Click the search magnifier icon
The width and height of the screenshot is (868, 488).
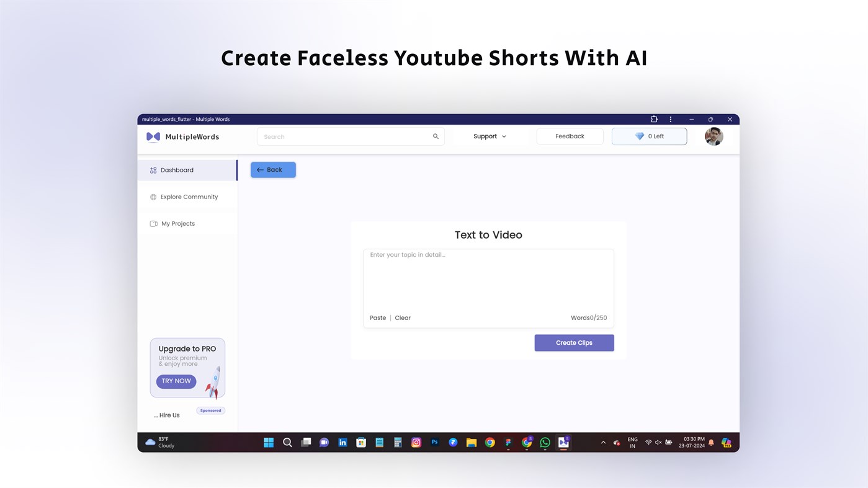[x=435, y=136]
